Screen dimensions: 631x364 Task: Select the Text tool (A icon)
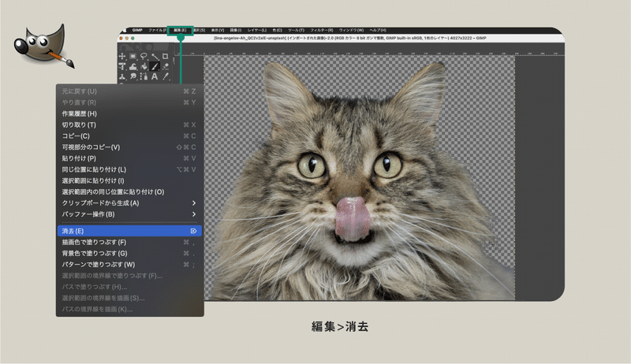click(155, 76)
